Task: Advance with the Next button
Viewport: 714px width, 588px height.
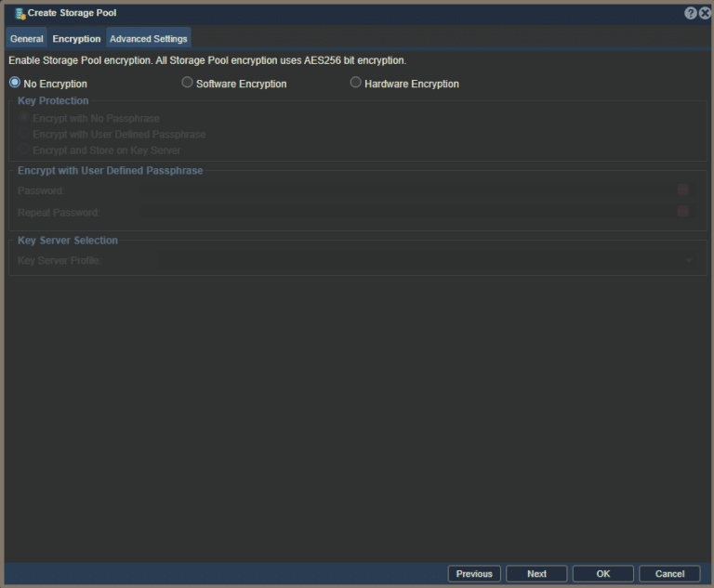Action: click(x=536, y=574)
